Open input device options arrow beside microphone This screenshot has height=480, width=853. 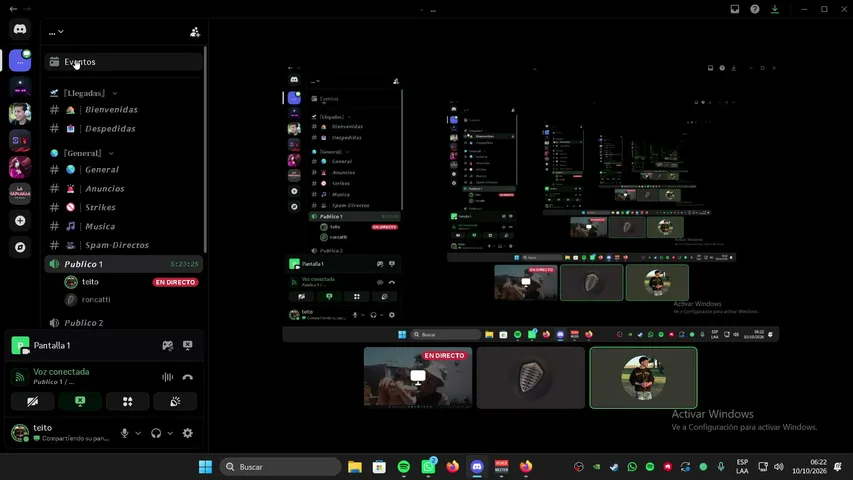(138, 433)
